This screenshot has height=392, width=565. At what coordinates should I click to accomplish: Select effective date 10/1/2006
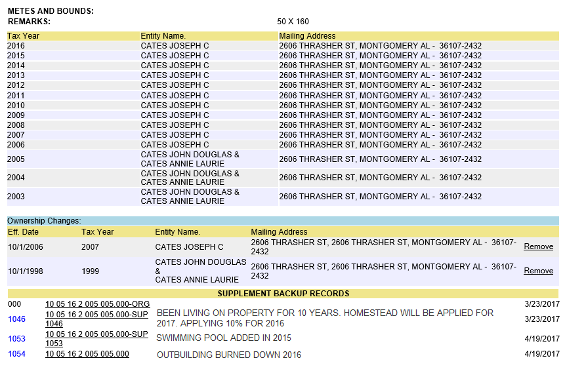pyautogui.click(x=25, y=247)
